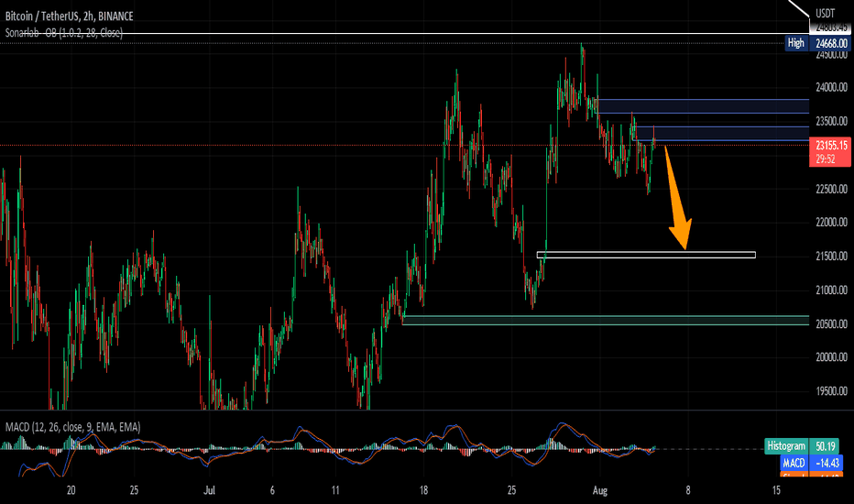The image size is (854, 504).
Task: Select the 24668.00 high price tag
Action: click(x=830, y=43)
